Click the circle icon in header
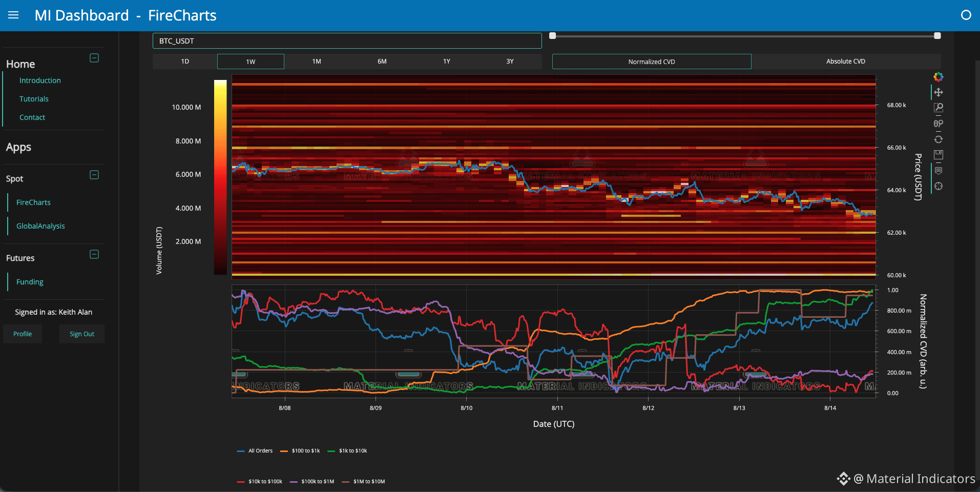Viewport: 980px width, 492px height. coord(966,15)
